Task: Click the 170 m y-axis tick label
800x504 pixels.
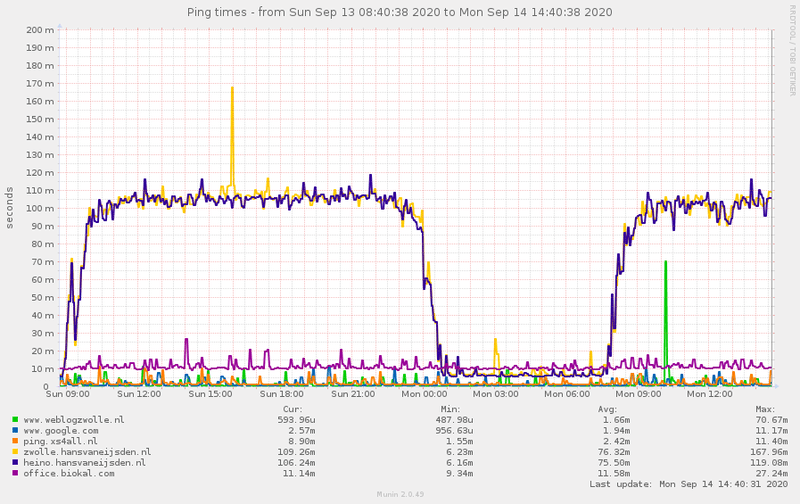Action: click(x=40, y=83)
